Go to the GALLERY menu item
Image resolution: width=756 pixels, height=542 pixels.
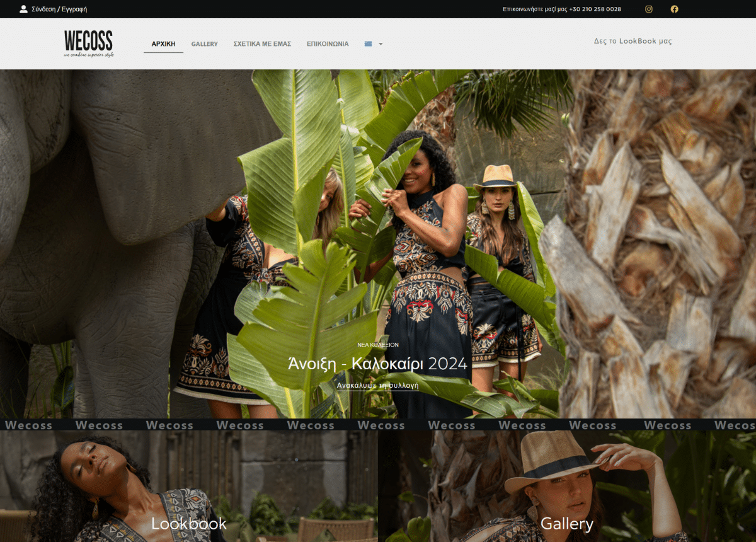click(205, 44)
